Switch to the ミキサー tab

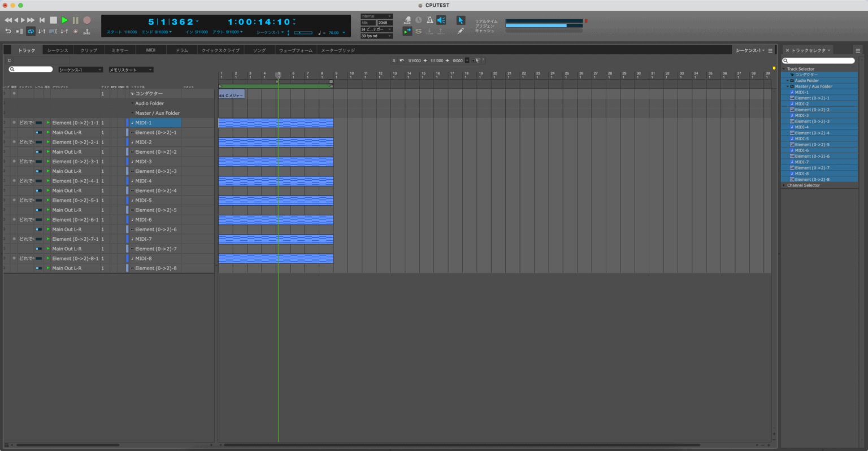pos(120,50)
